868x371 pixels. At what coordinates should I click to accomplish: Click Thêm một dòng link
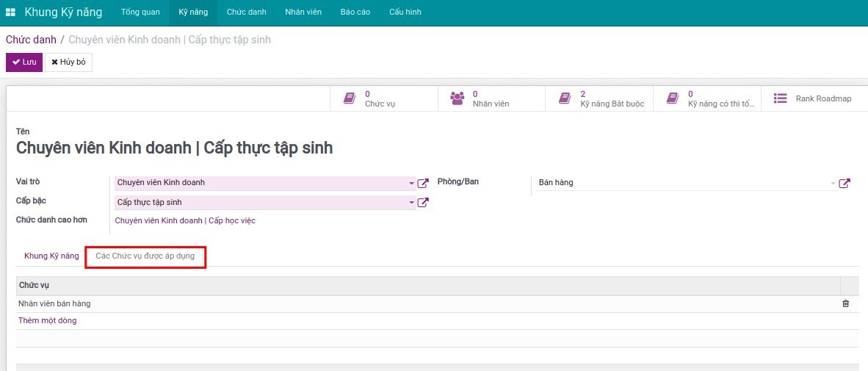pyautogui.click(x=47, y=320)
